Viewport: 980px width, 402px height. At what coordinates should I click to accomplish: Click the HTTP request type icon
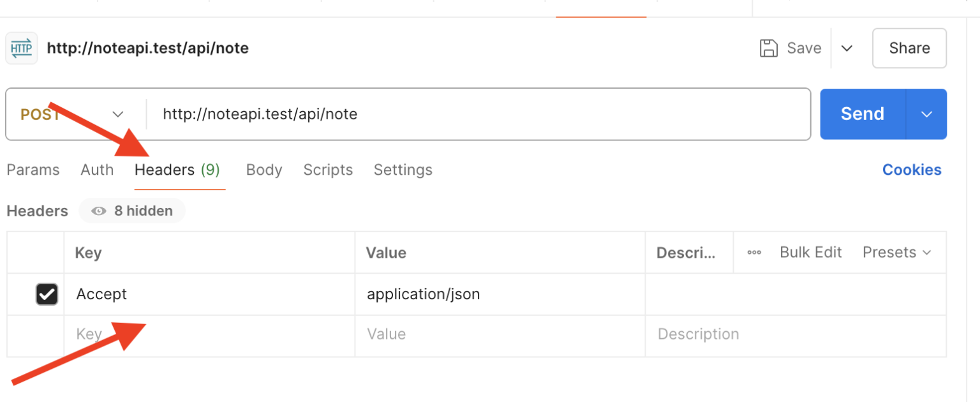click(22, 48)
